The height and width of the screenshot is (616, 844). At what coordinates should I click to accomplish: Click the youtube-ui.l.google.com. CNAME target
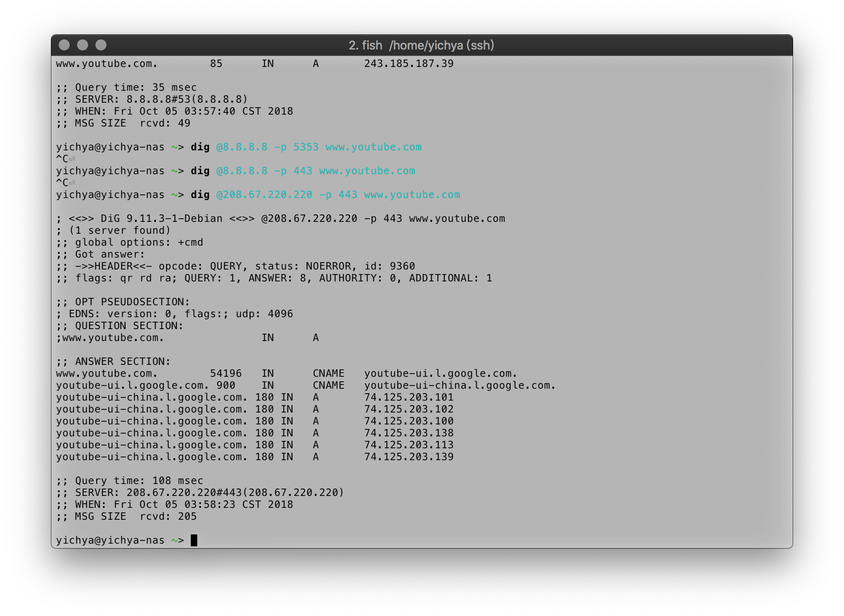tap(440, 374)
